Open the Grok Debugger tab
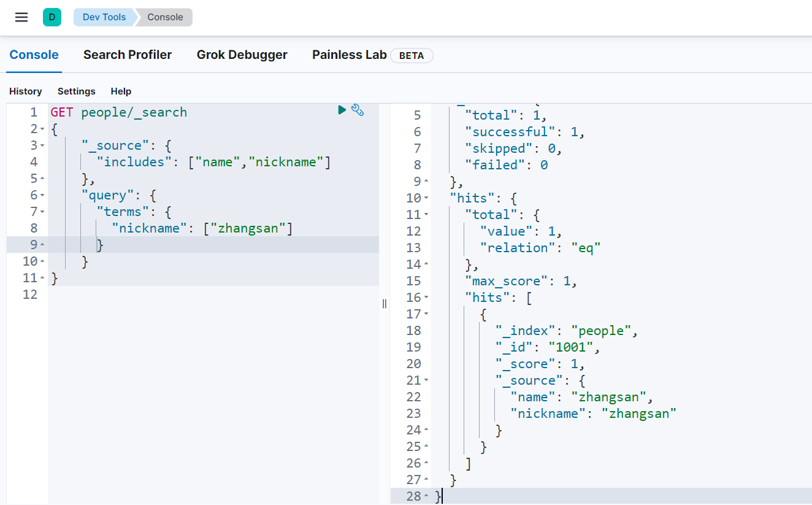812x505 pixels. [x=242, y=55]
